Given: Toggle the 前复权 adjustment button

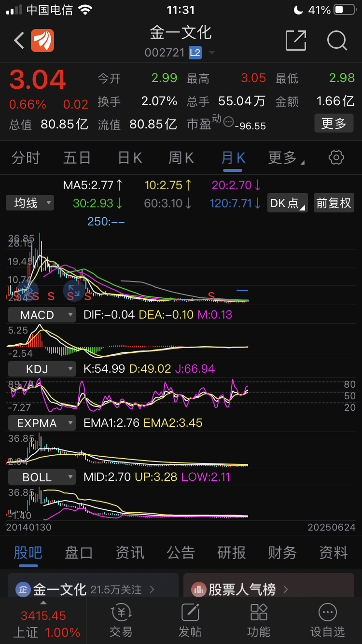Looking at the screenshot, I should tap(334, 203).
